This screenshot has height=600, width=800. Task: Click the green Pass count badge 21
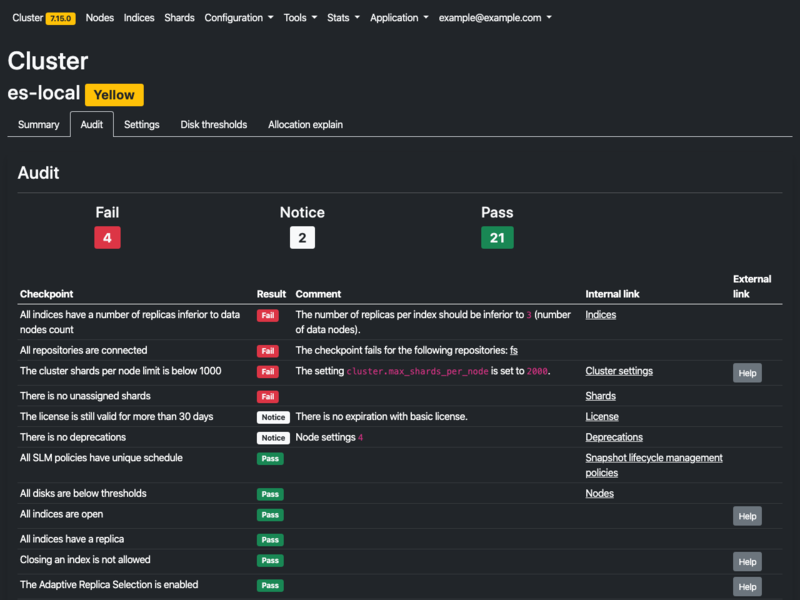(x=497, y=238)
